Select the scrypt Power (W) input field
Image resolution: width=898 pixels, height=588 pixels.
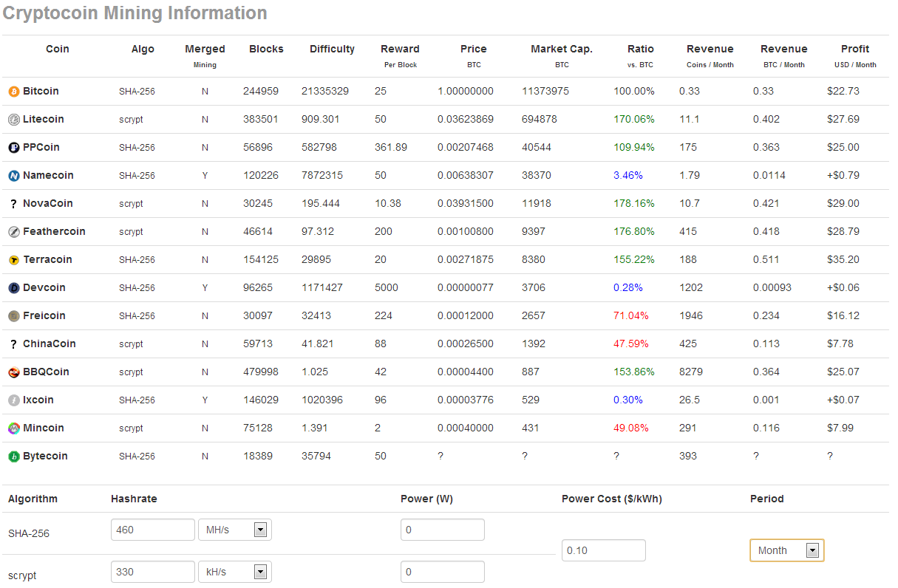pos(443,572)
